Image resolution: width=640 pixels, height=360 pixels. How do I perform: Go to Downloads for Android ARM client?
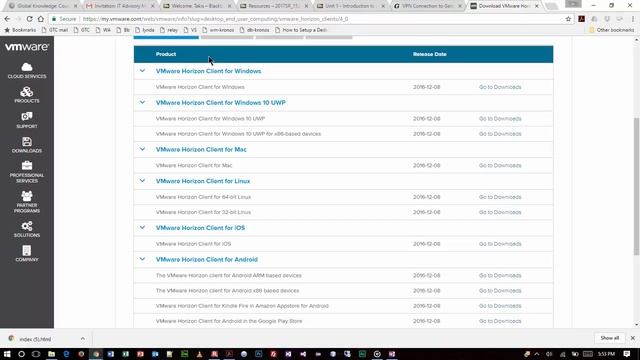tap(500, 276)
